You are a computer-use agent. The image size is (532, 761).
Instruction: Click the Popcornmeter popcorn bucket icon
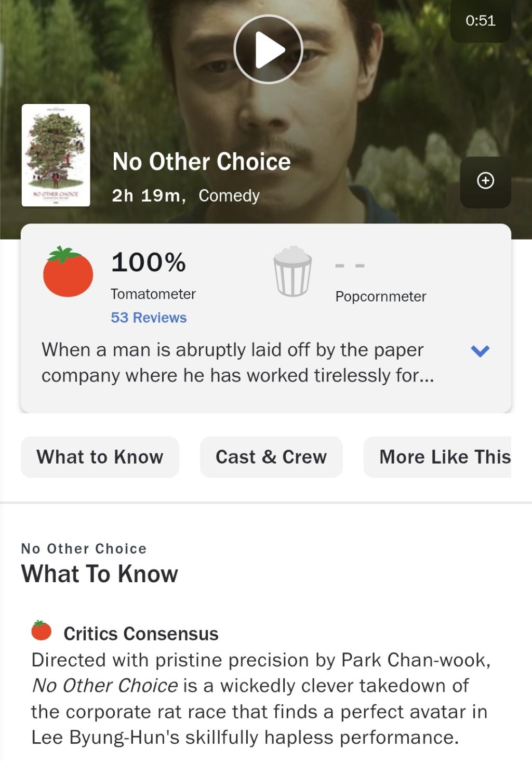tap(292, 271)
